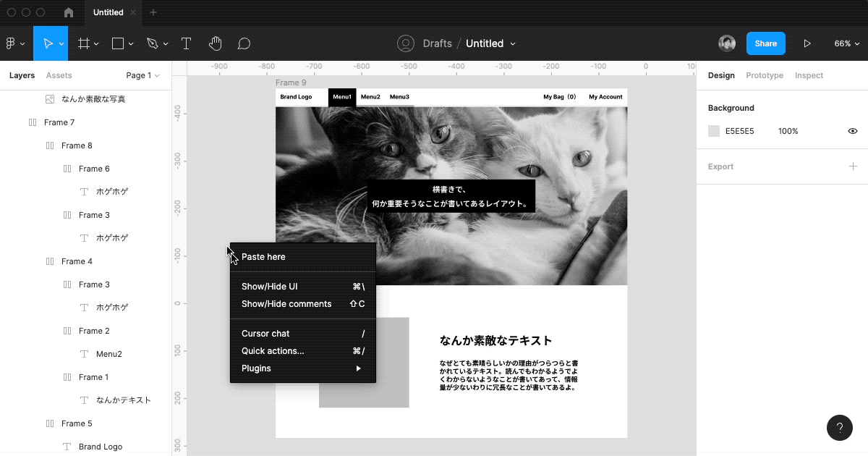Select the Text tool

186,43
